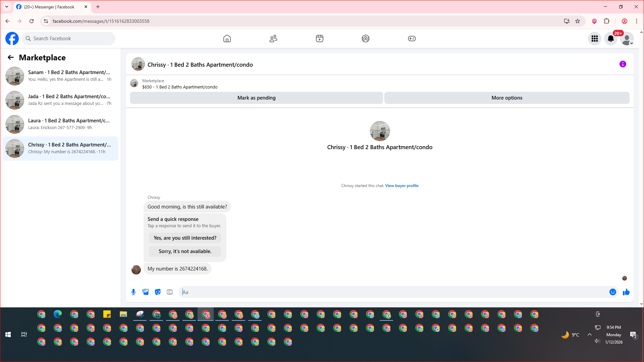Open the GIF picker

[170, 292]
